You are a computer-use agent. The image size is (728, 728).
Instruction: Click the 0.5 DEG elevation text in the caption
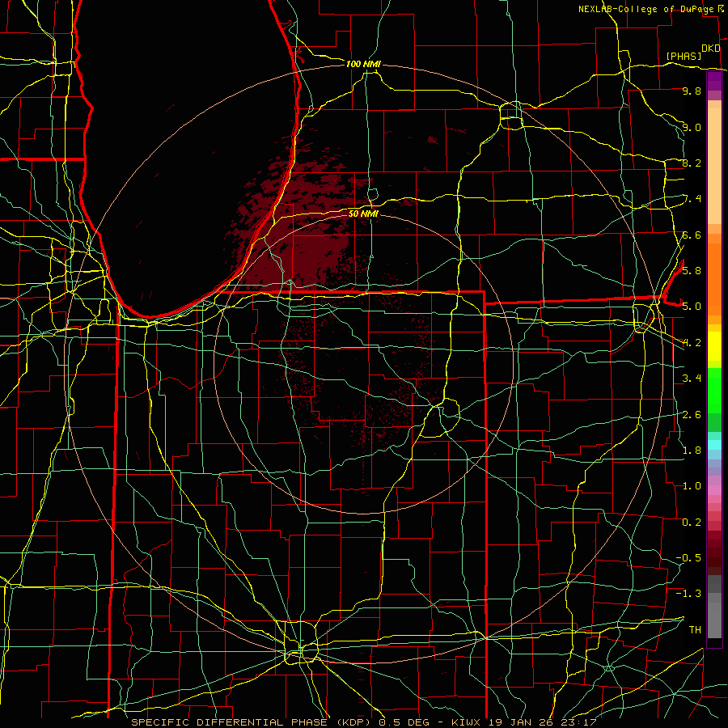[403, 722]
